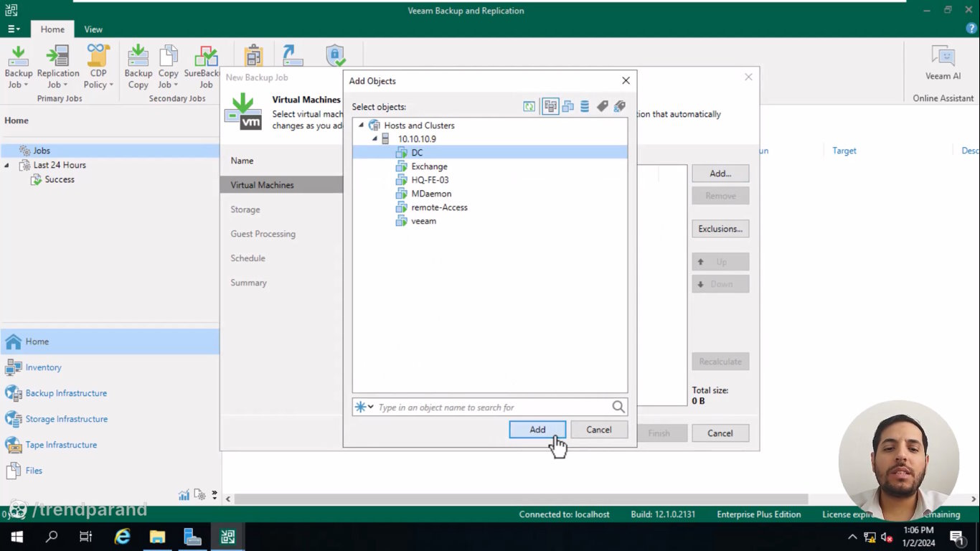The width and height of the screenshot is (980, 551).
Task: Click the blue chart icon above the status bar
Action: coord(184,494)
